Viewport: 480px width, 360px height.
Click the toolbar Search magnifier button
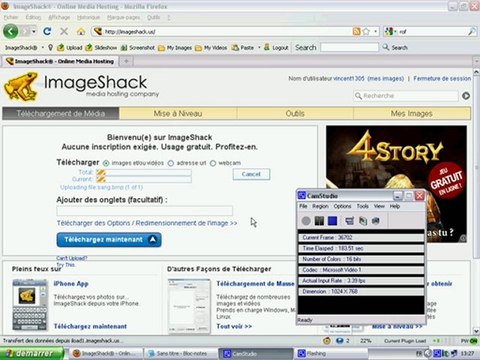click(x=395, y=47)
